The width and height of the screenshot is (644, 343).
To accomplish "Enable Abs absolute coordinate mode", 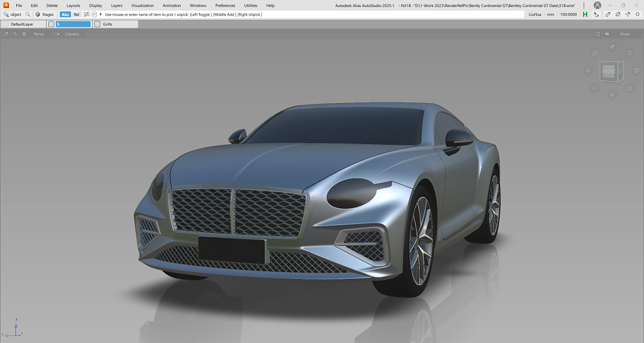I will click(x=65, y=14).
